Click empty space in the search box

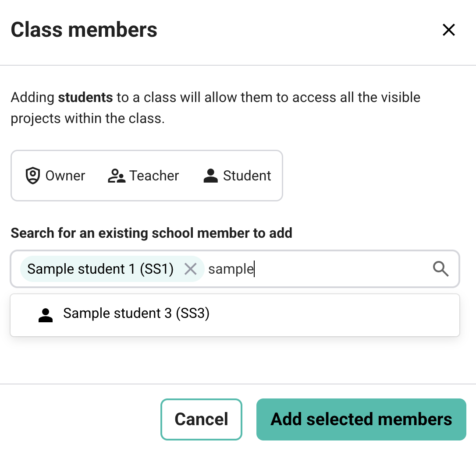pyautogui.click(x=342, y=269)
